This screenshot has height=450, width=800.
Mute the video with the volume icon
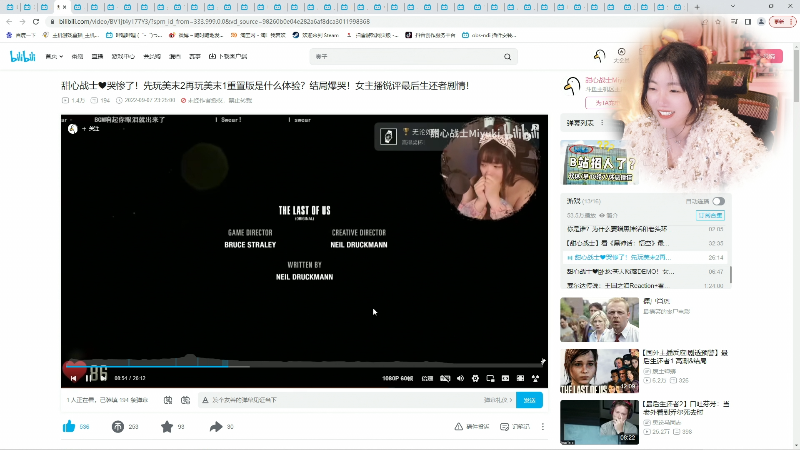tap(460, 378)
